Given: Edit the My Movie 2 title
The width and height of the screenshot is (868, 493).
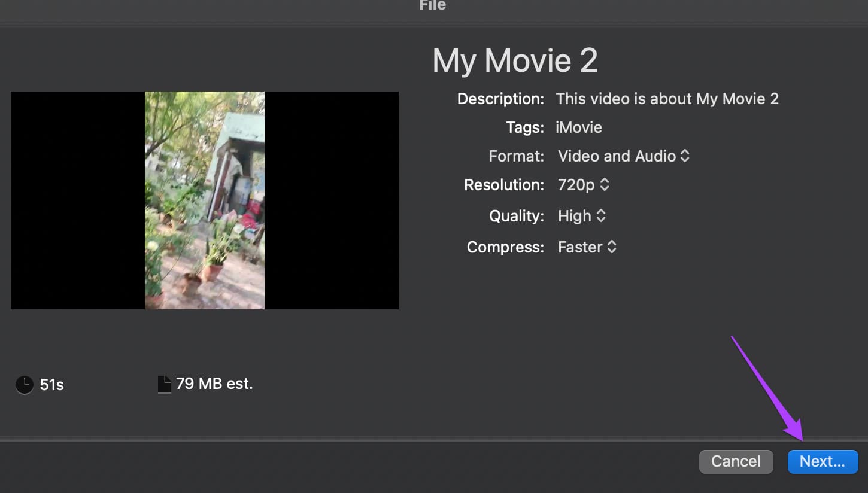Looking at the screenshot, I should [x=515, y=60].
